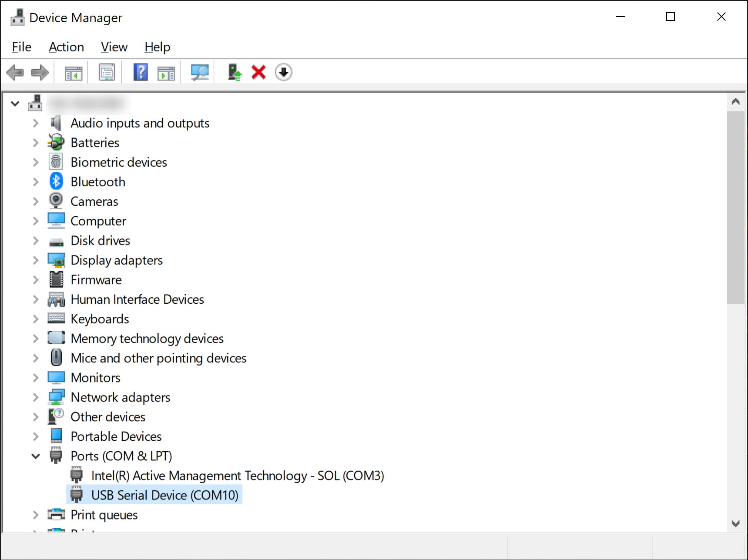The image size is (748, 560).
Task: Click the scrollbar down arrow
Action: (735, 523)
